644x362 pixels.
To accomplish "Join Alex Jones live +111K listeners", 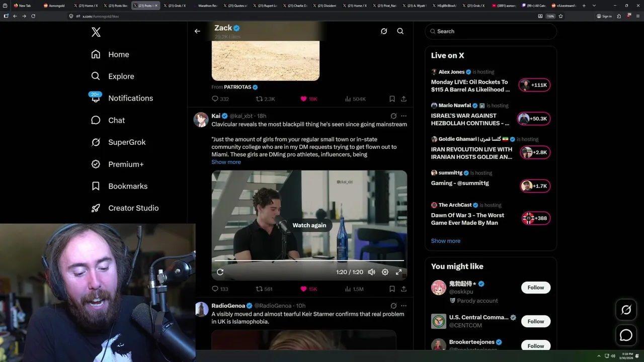I will click(x=535, y=85).
